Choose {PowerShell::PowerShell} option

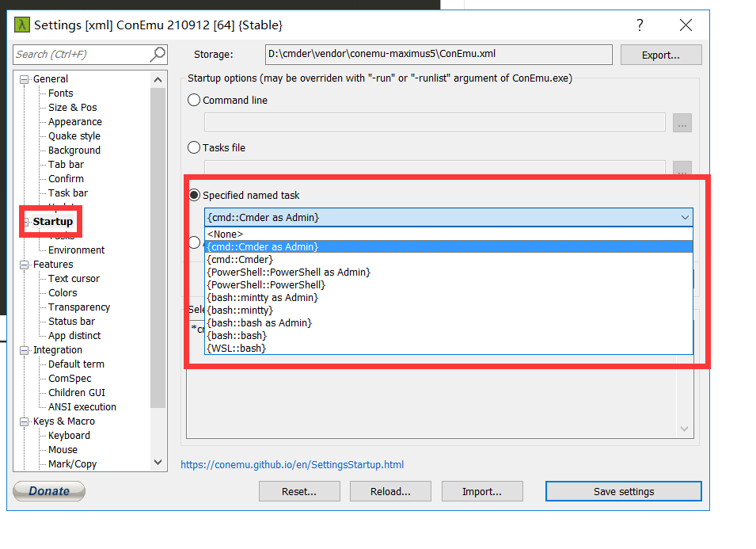point(448,284)
